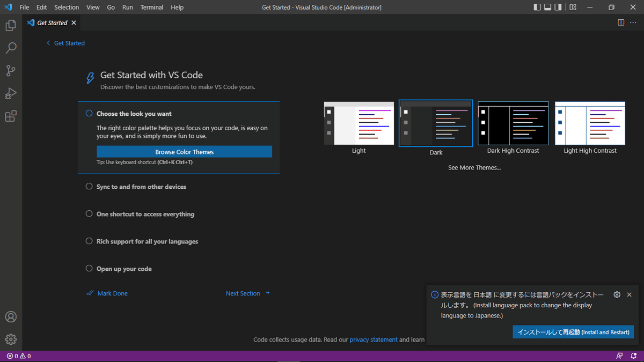Screen dimensions: 644x362
Task: Click Install and Restart button
Action: [573, 332]
